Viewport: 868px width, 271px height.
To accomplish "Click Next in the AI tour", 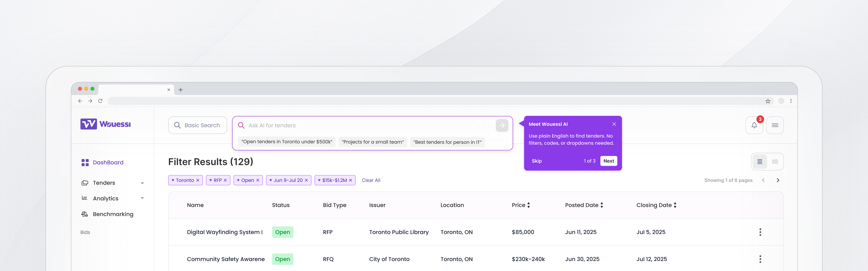I will (x=608, y=161).
